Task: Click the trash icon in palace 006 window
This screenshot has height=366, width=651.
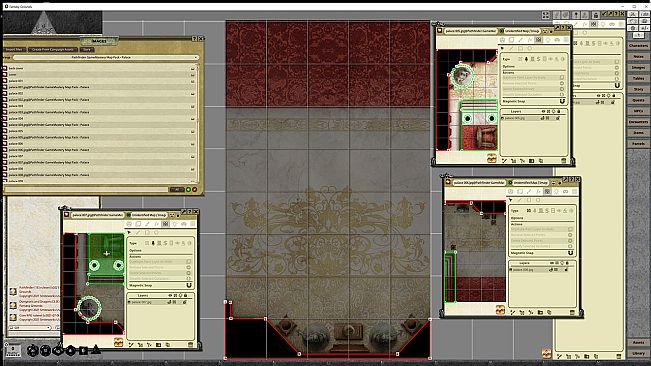Action: click(572, 312)
